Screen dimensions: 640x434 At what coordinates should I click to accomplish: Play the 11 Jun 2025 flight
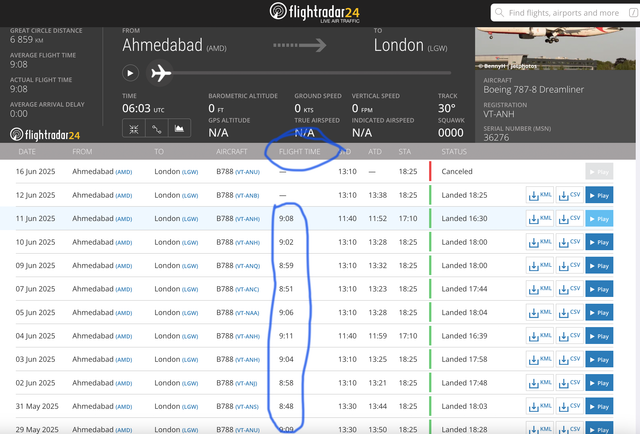click(x=599, y=219)
